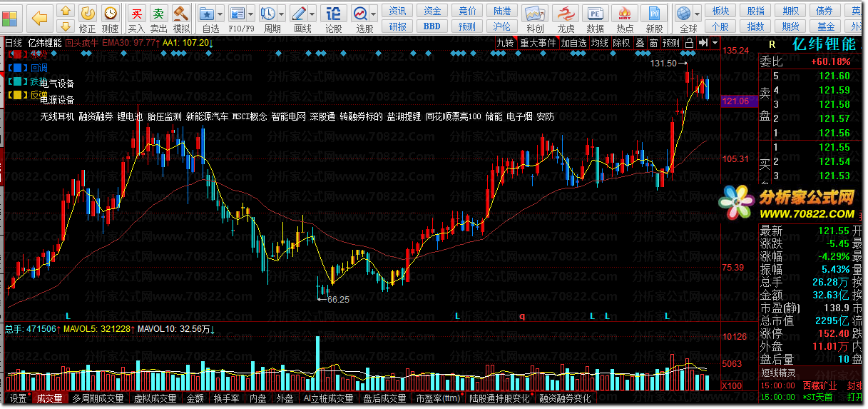The height and width of the screenshot is (409, 868).
Task: Toggle the 叠 overlay option
Action: pyautogui.click(x=640, y=43)
